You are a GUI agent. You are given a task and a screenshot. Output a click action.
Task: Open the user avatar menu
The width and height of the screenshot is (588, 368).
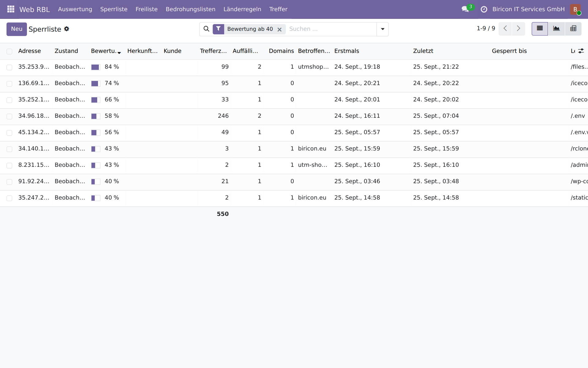[575, 9]
